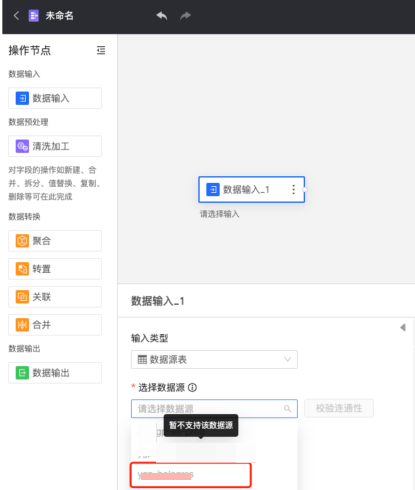415x490 pixels.
Task: Choose the highlighted data source in the list
Action: (191, 475)
